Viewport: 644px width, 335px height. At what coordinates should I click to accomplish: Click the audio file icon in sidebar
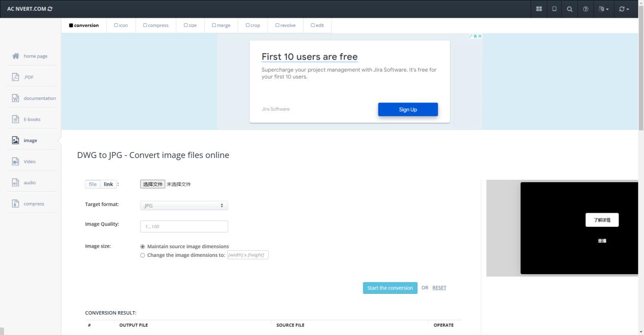[16, 183]
